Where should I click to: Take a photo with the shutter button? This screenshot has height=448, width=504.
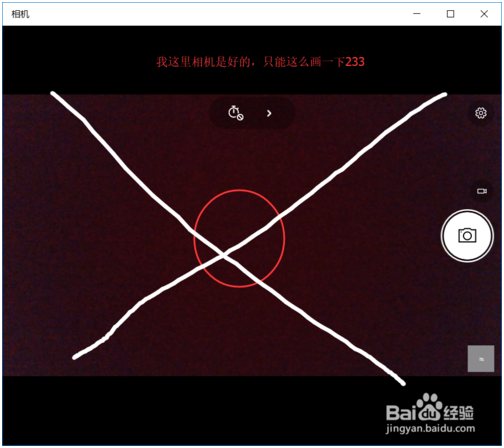[467, 236]
